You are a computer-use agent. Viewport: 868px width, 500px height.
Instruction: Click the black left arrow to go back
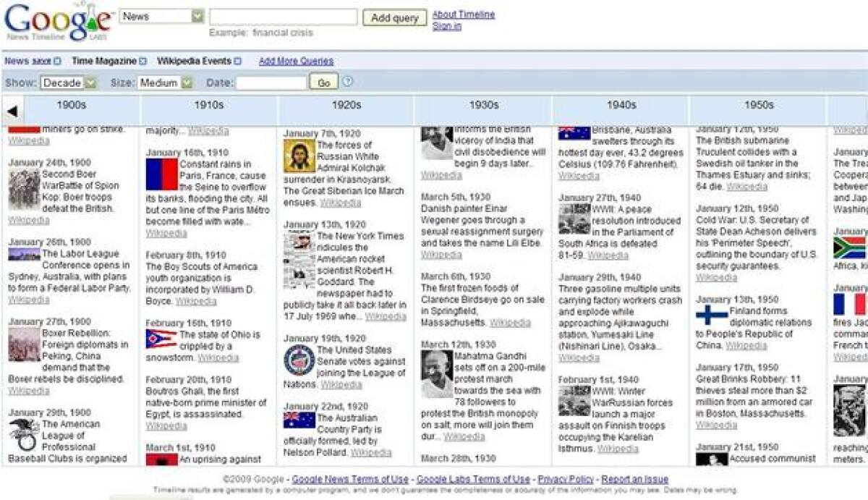[12, 111]
